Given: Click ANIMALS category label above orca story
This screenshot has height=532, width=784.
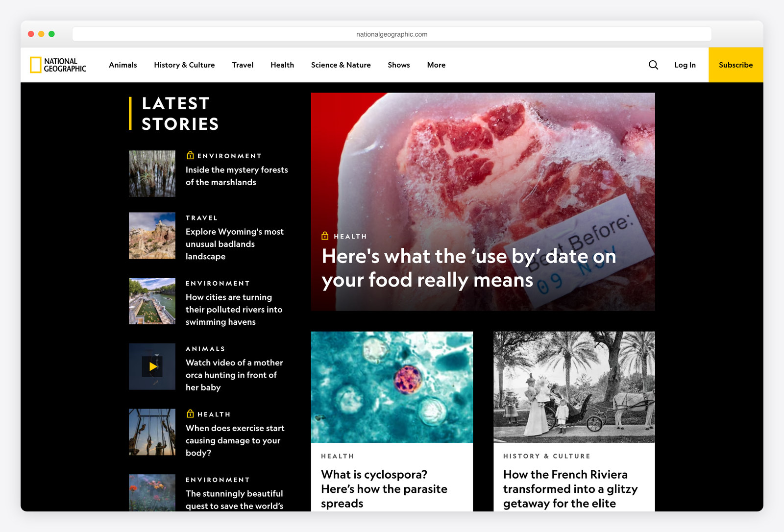Looking at the screenshot, I should (x=205, y=349).
